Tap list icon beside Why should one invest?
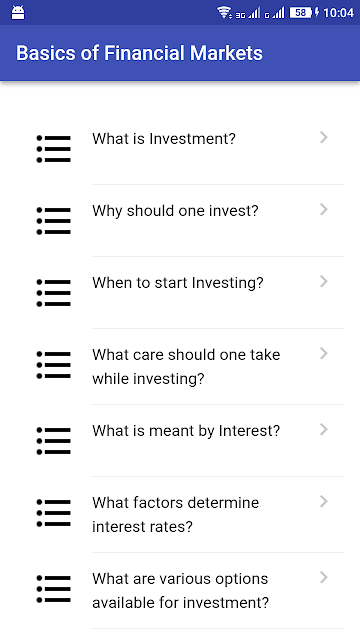Screen dimensions: 360x640 coord(53,221)
